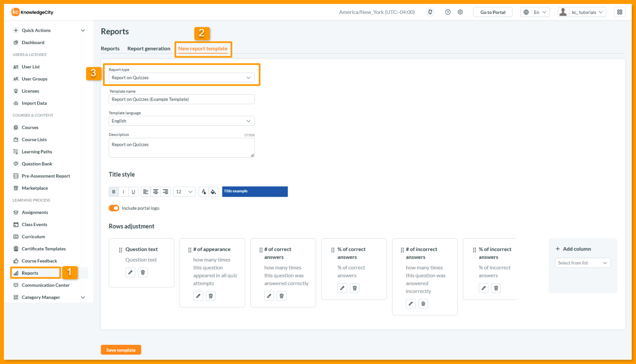Click the Description text area

pyautogui.click(x=181, y=148)
